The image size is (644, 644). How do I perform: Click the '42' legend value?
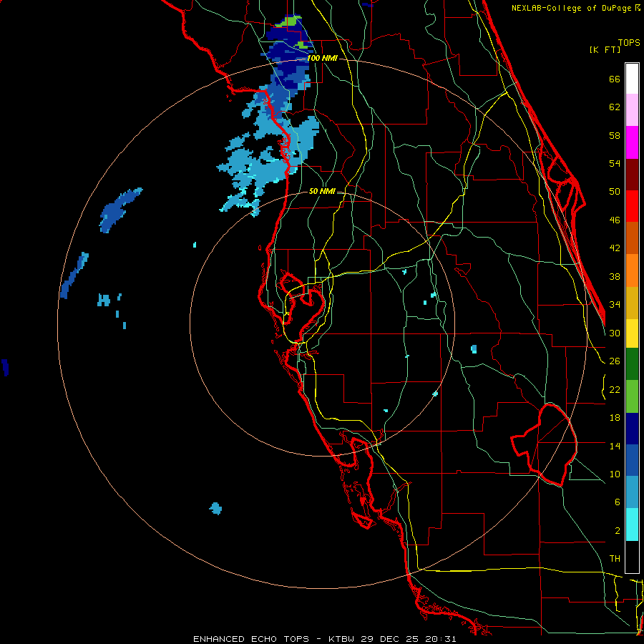(615, 248)
